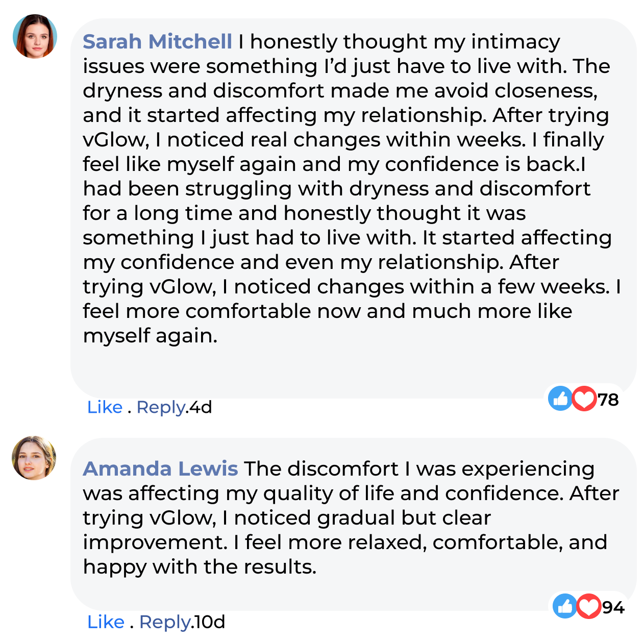Reply to Sarah Mitchell's comment
The image size is (644, 644).
pyautogui.click(x=161, y=407)
